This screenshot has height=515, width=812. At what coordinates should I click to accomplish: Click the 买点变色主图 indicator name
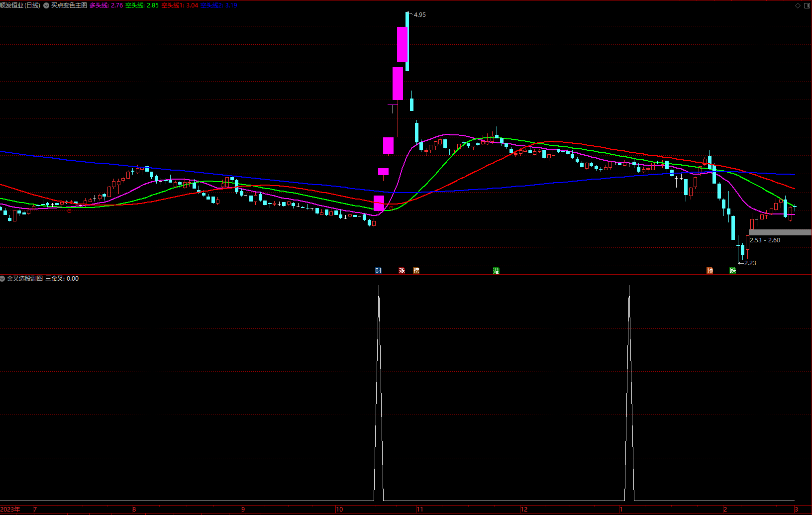point(69,5)
